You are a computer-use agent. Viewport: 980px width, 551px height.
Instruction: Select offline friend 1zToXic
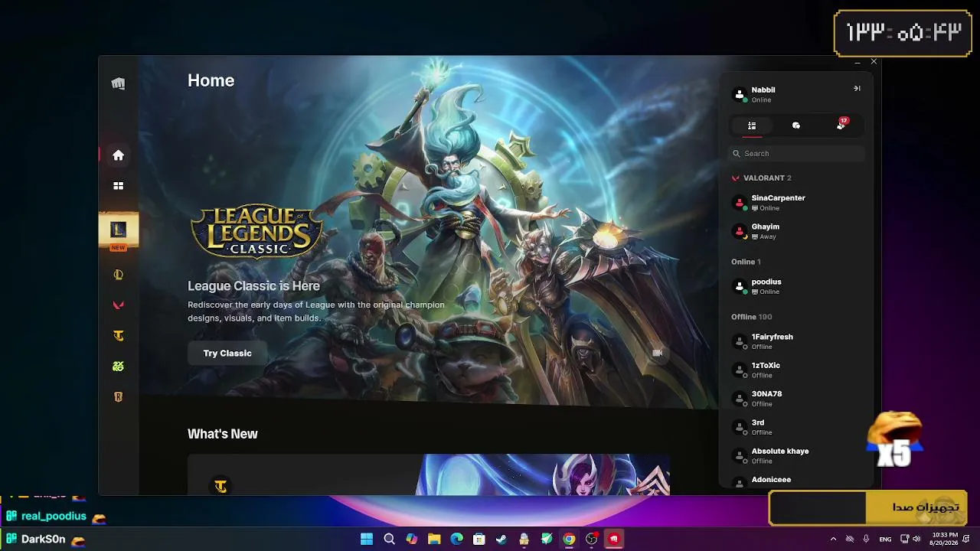[796, 370]
